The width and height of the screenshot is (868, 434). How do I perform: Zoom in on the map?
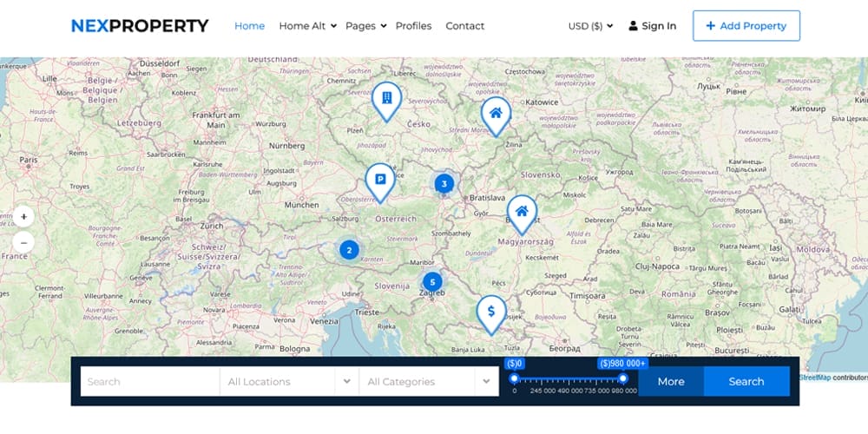pos(23,217)
